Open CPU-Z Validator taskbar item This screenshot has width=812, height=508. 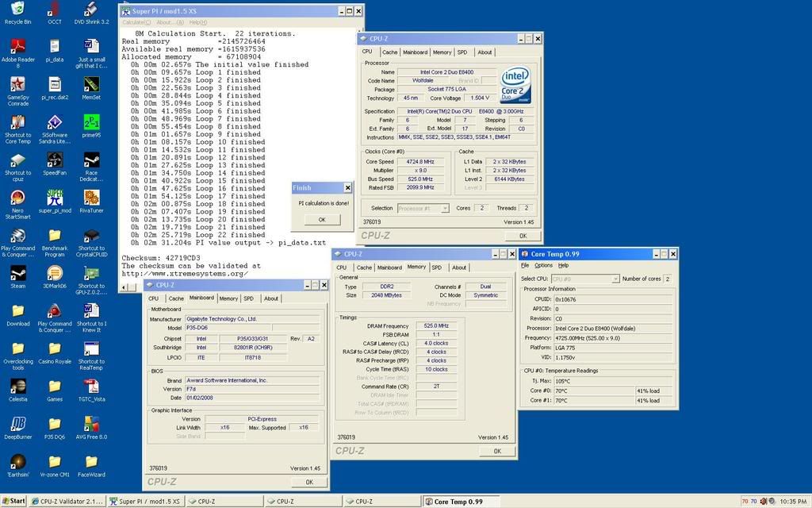[67, 502]
